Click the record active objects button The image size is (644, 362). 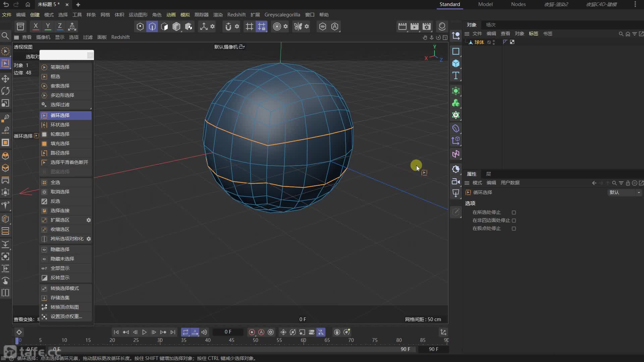(252, 332)
